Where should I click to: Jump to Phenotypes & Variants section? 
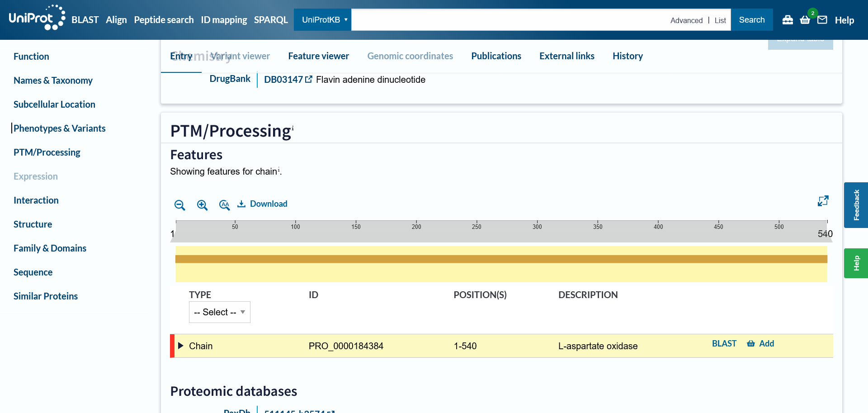(59, 128)
